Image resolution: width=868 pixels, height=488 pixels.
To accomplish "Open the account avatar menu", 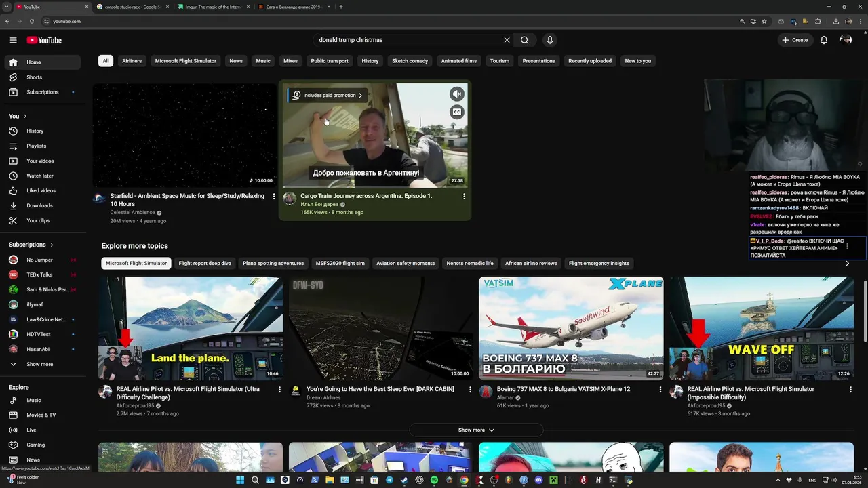I will coord(846,40).
